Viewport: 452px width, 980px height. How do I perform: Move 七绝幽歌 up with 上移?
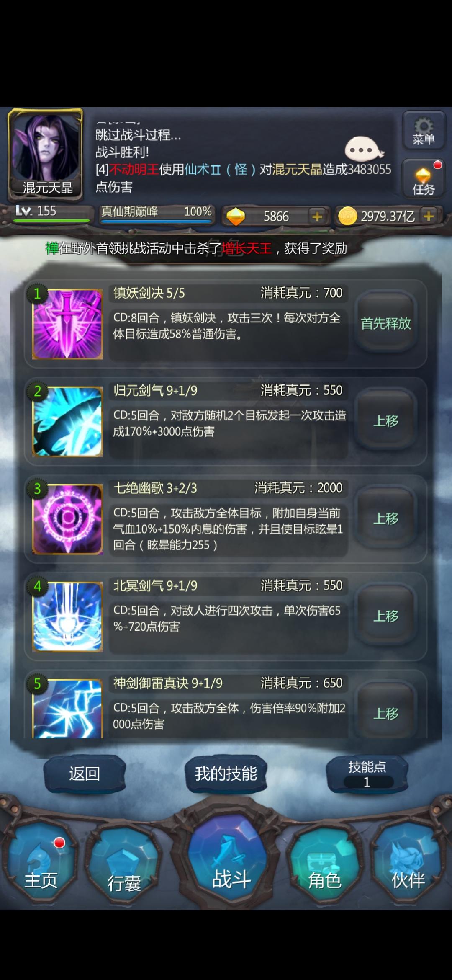[x=386, y=518]
